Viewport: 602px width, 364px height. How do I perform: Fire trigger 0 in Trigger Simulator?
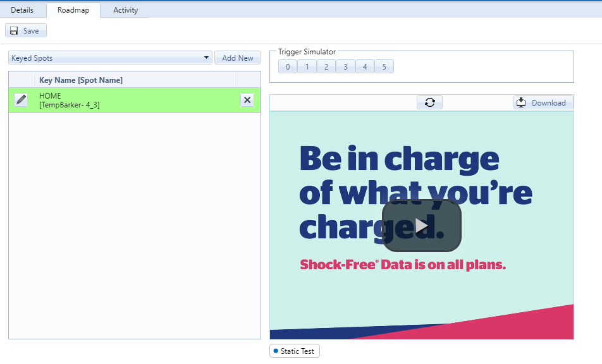tap(288, 67)
